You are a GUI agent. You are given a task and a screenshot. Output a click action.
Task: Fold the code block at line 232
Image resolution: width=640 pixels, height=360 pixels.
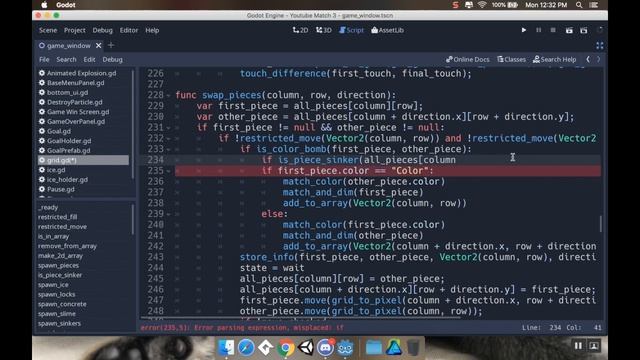(169, 138)
